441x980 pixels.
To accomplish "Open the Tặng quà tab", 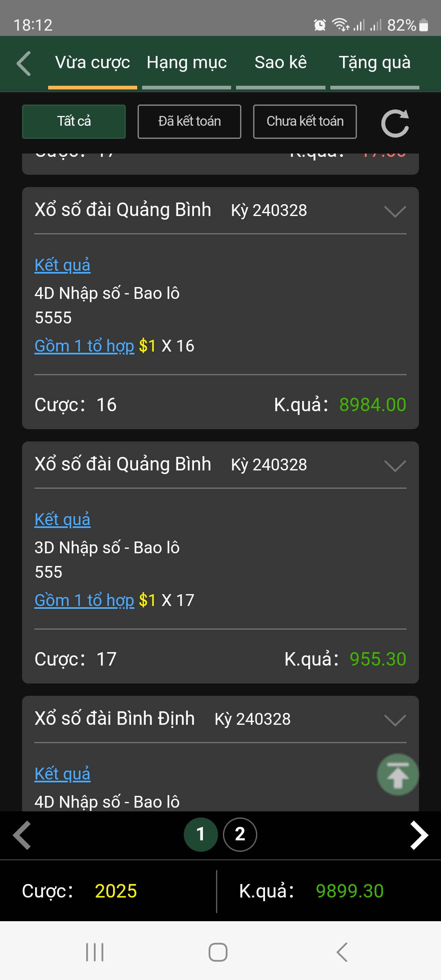I will tap(375, 63).
